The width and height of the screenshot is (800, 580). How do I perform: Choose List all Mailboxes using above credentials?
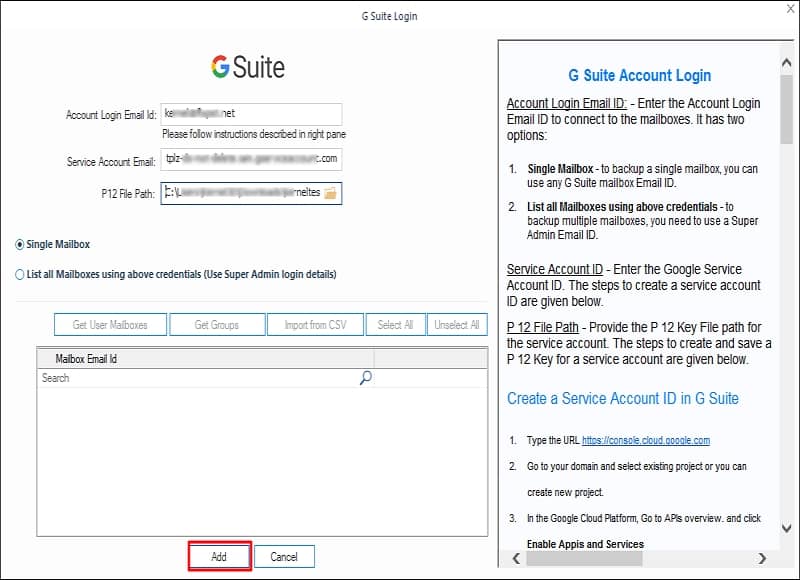click(x=19, y=274)
